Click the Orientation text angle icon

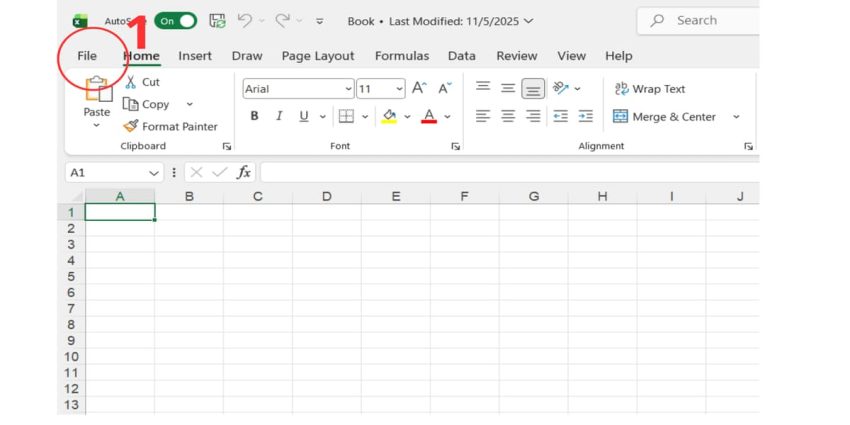[x=561, y=88]
